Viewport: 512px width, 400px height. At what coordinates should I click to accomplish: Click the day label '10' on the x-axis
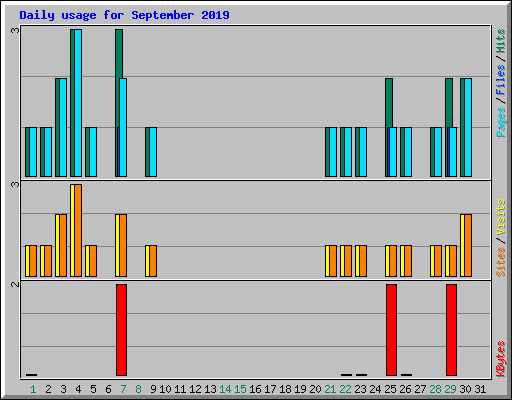tap(165, 389)
